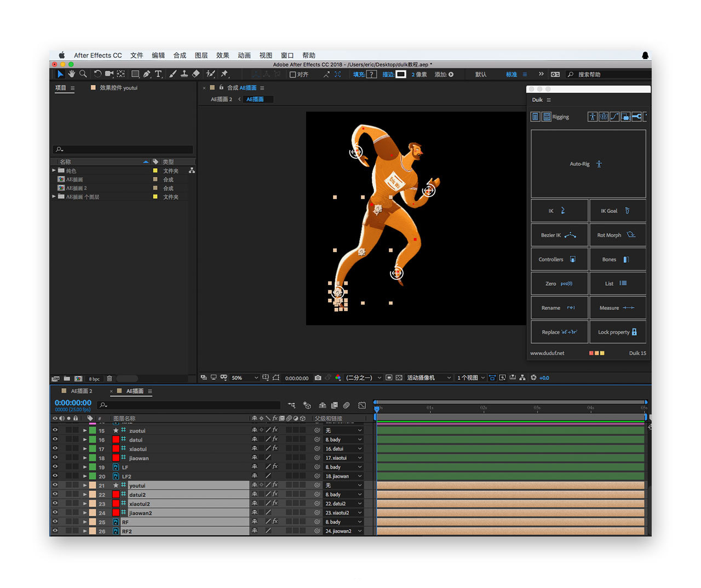Open the 50% magnification dropdown
The image size is (701, 588).
(244, 378)
